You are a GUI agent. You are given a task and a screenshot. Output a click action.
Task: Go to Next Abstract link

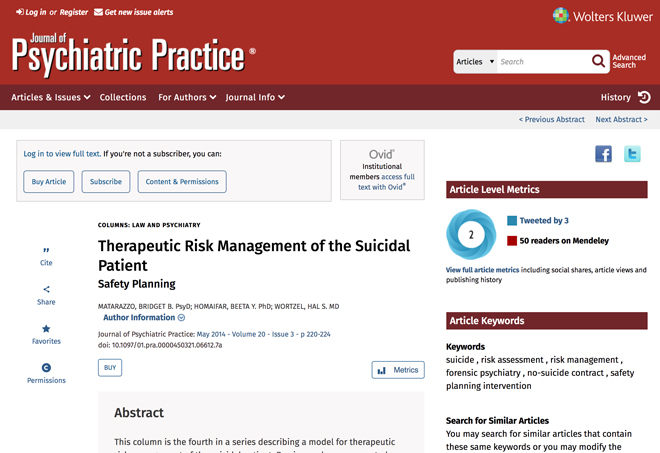click(x=621, y=120)
